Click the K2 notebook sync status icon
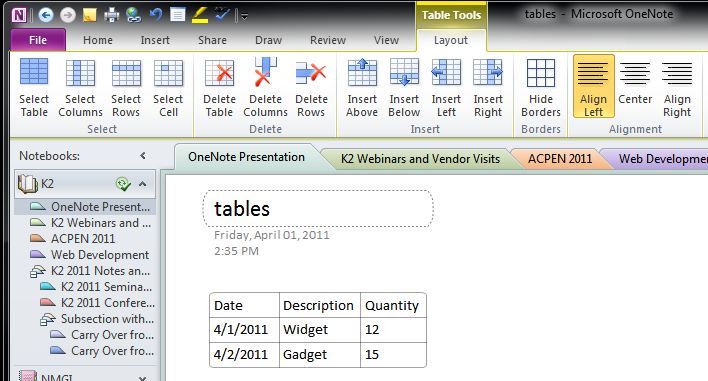The height and width of the screenshot is (381, 708). coord(123,184)
